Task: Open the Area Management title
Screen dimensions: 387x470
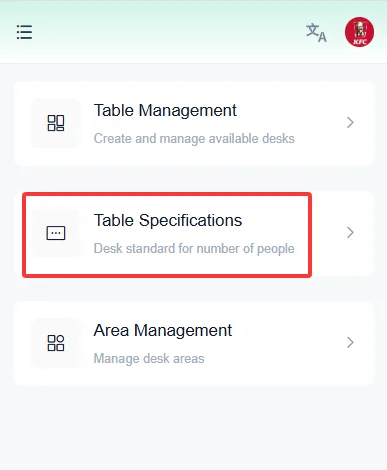Action: [x=163, y=331]
